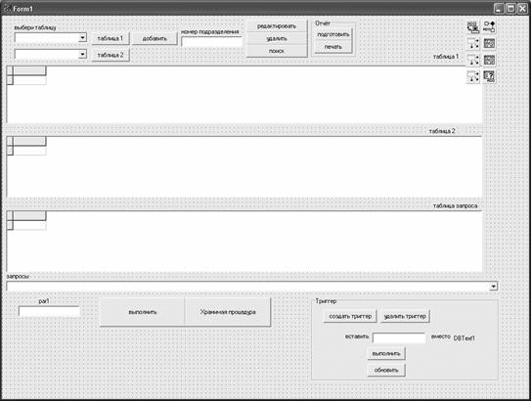Click the создать триггер button
Image resolution: width=532 pixels, height=402 pixels.
pos(350,316)
